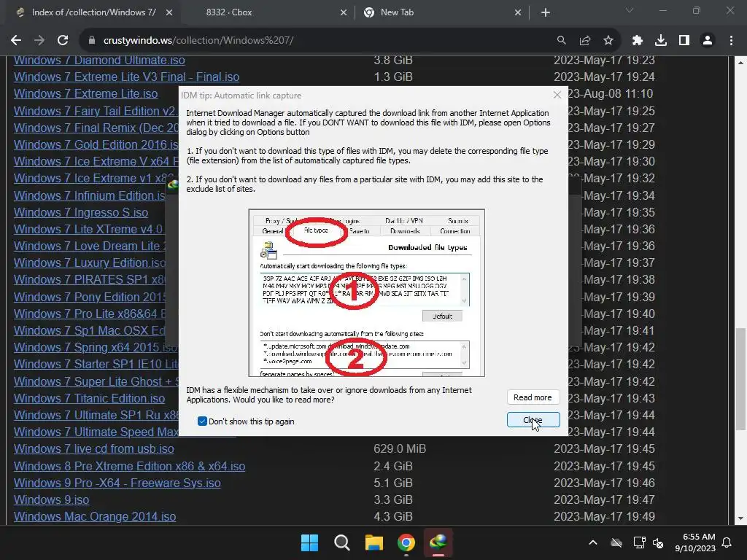The height and width of the screenshot is (560, 747).
Task: Open the Chrome profile icon
Action: (708, 41)
